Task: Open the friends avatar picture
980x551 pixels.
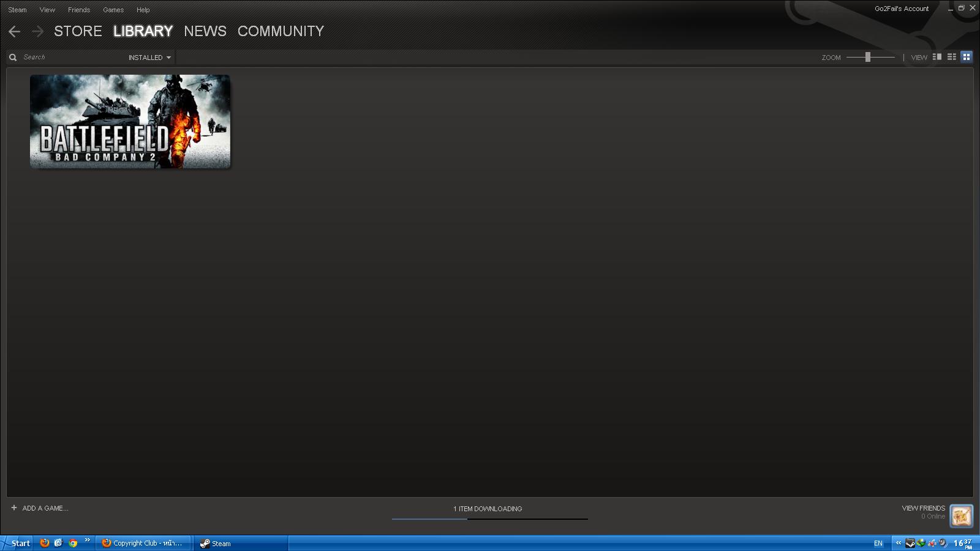Action: [962, 515]
